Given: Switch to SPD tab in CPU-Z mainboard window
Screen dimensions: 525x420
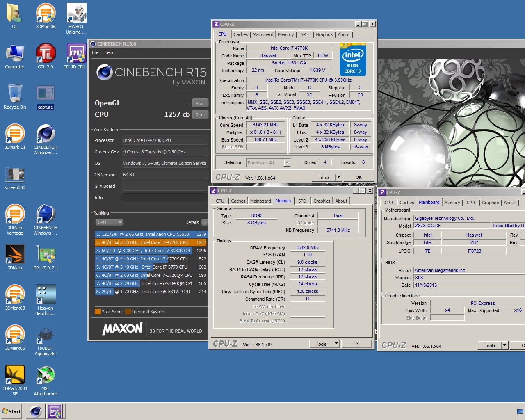Looking at the screenshot, I should [471, 203].
